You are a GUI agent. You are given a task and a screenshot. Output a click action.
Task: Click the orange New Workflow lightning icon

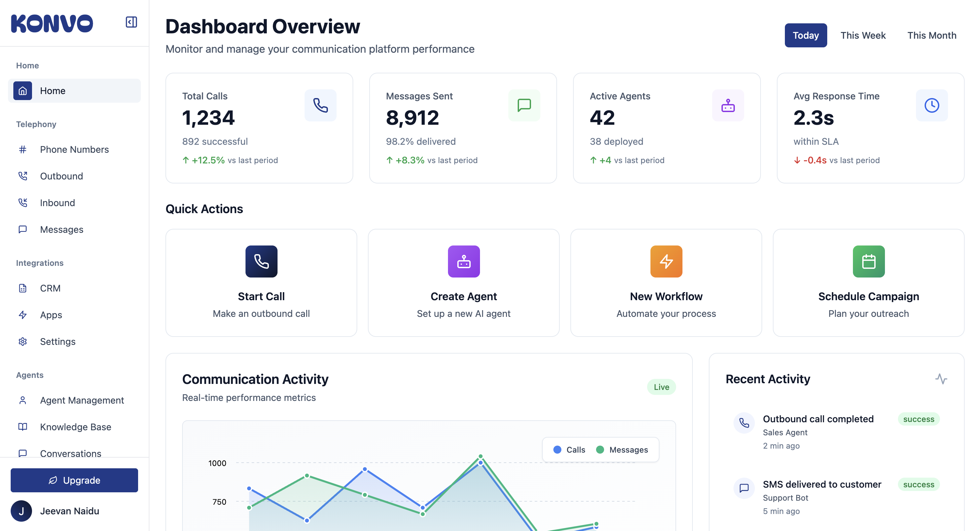pos(666,261)
